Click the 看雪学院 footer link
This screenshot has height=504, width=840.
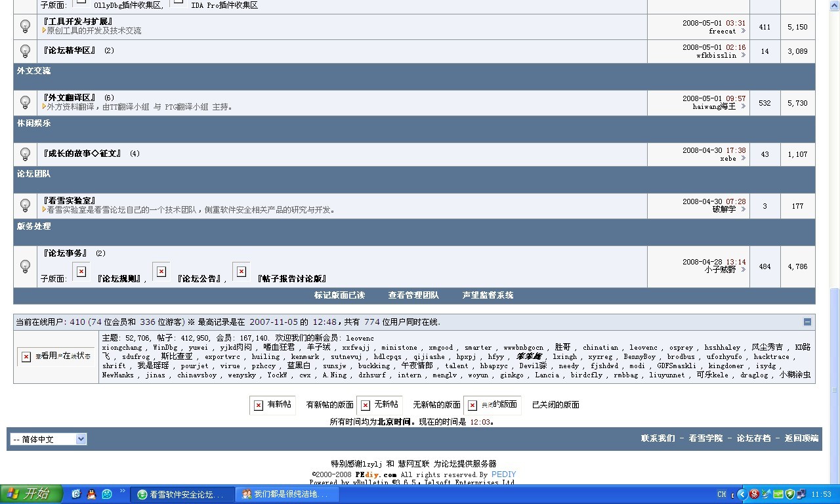point(705,438)
